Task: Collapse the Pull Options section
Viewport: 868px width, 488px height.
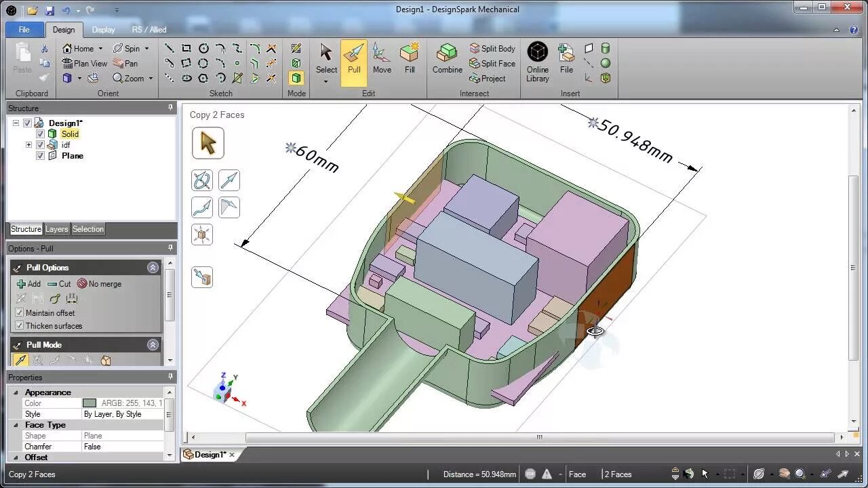Action: tap(153, 267)
